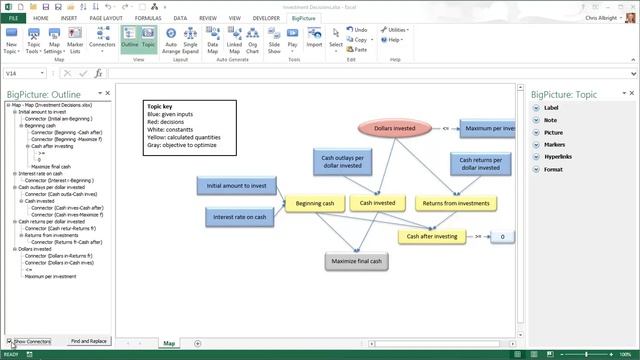Image resolution: width=640 pixels, height=360 pixels.
Task: Open Topic Tools in the ribbon
Action: (x=33, y=41)
